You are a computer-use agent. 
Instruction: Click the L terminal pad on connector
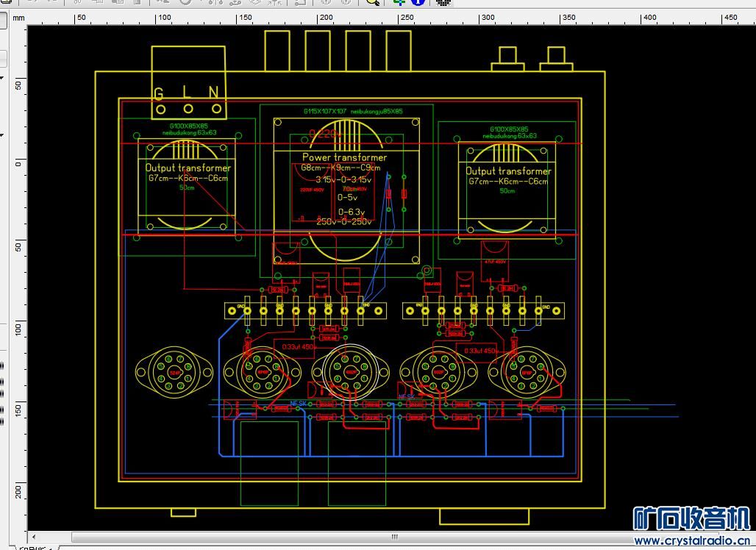pos(188,109)
